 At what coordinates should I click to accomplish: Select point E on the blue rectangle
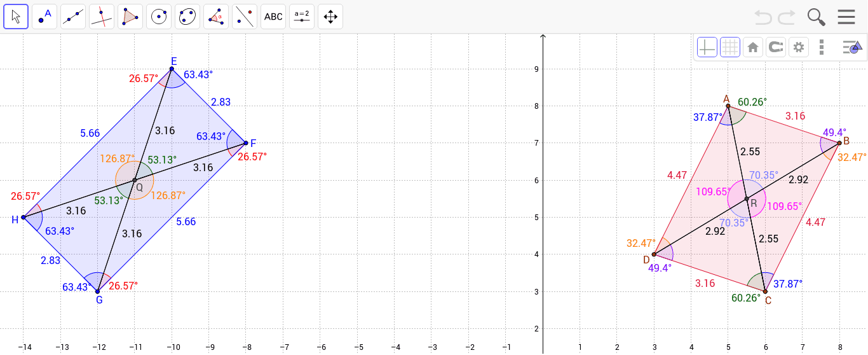(x=172, y=69)
